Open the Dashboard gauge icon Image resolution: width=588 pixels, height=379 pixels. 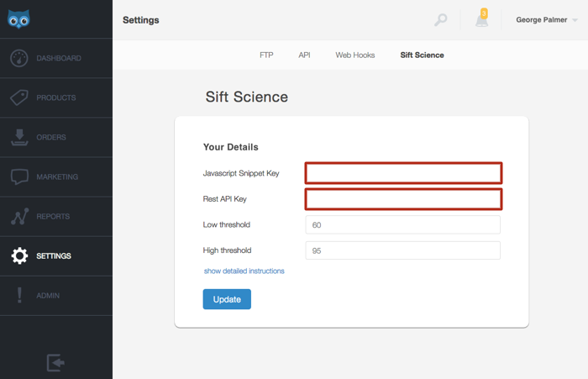(x=19, y=59)
